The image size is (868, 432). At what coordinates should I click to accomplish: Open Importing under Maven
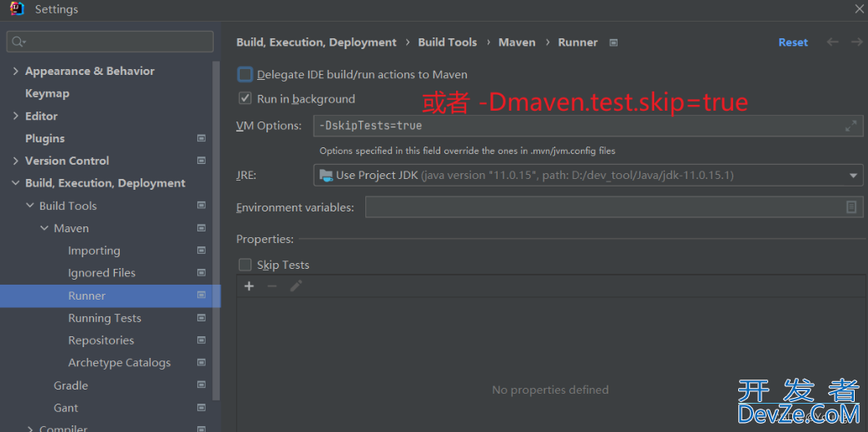[94, 251]
